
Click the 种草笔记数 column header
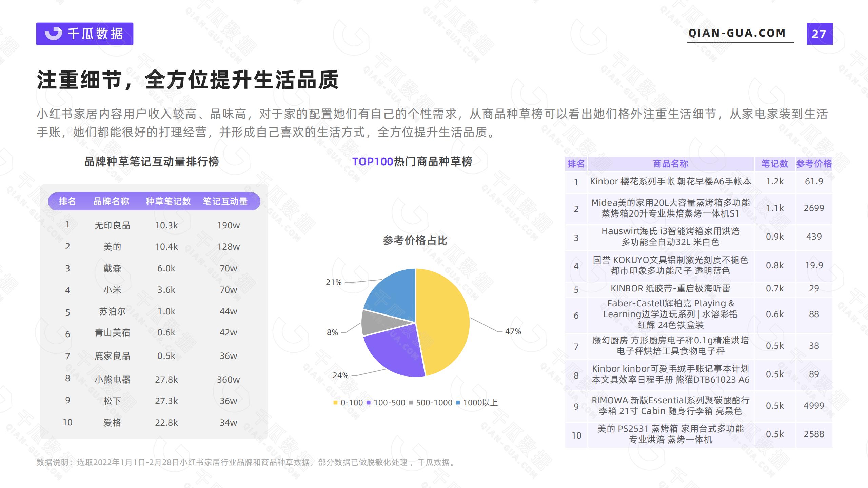(168, 201)
